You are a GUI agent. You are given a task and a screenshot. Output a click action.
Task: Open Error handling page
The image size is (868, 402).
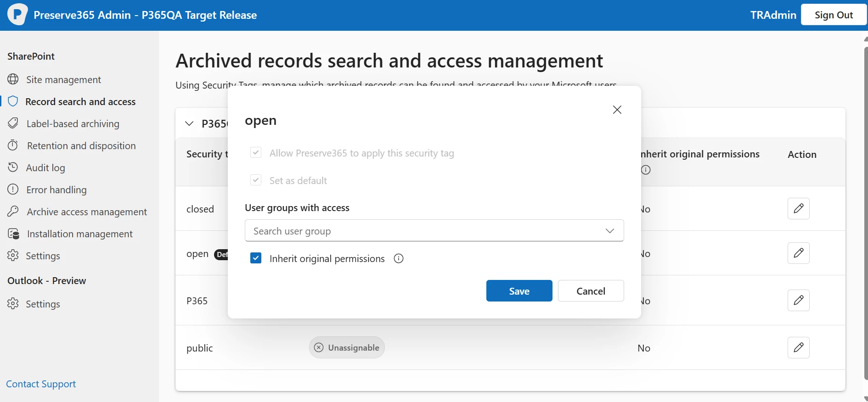(x=56, y=190)
